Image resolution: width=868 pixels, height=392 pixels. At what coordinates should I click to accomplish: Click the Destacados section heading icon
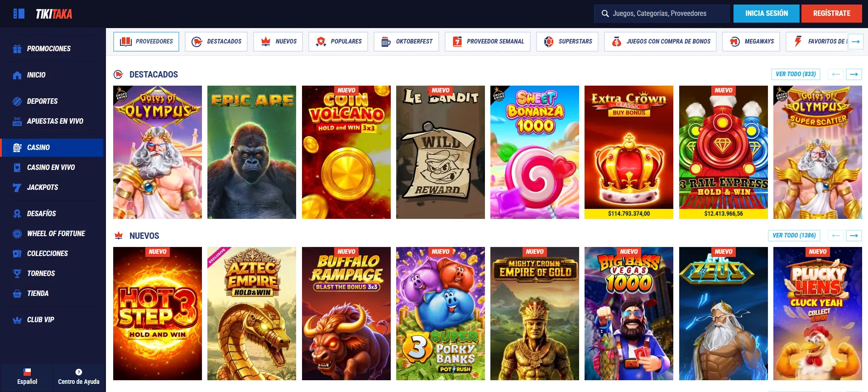(119, 74)
